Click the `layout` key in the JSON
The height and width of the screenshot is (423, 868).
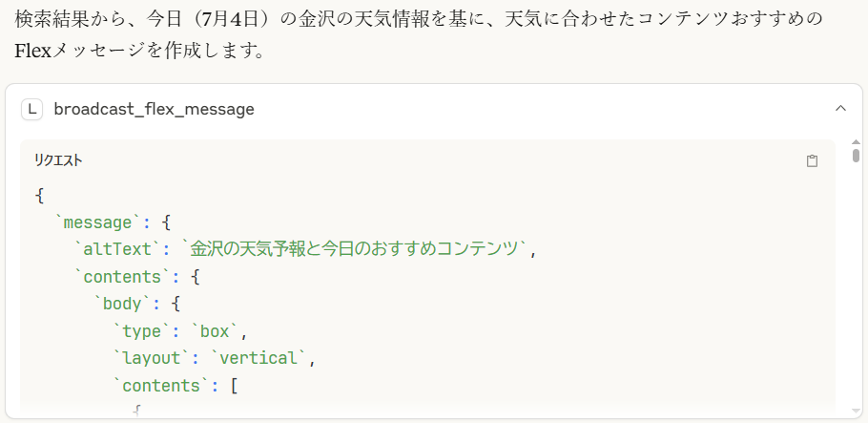(x=151, y=359)
